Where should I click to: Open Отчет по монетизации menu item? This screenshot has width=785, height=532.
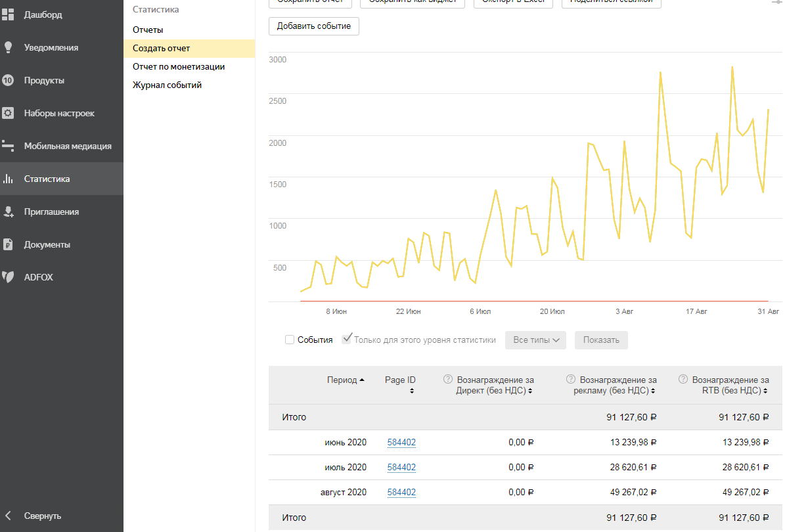click(179, 66)
